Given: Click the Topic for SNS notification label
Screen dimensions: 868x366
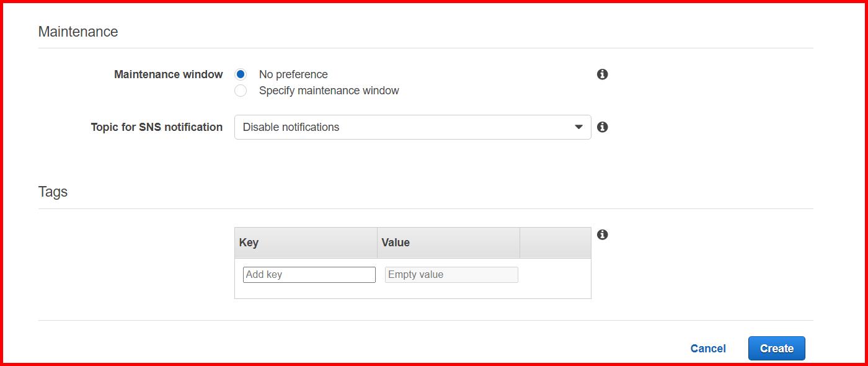Looking at the screenshot, I should click(156, 127).
